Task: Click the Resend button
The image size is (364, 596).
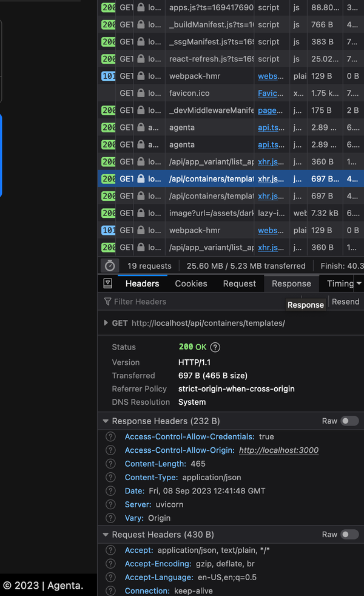Action: pos(345,302)
